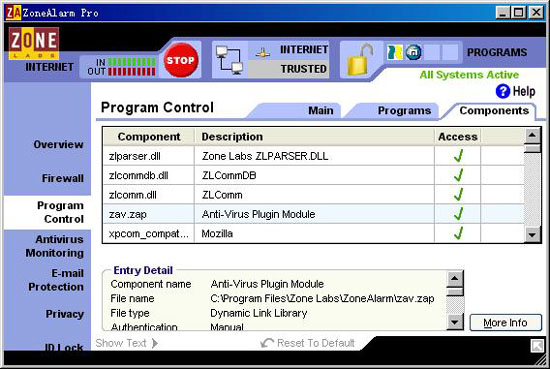Click component list scrollbar down arrow
The height and width of the screenshot is (369, 550).
[532, 234]
